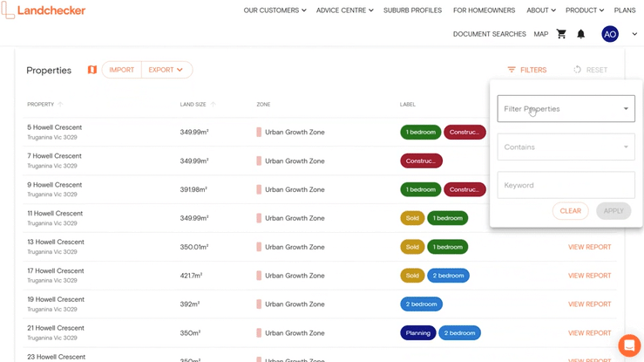The image size is (644, 362).
Task: Click the Sold label on 11 Howell Crescent
Action: (x=412, y=218)
